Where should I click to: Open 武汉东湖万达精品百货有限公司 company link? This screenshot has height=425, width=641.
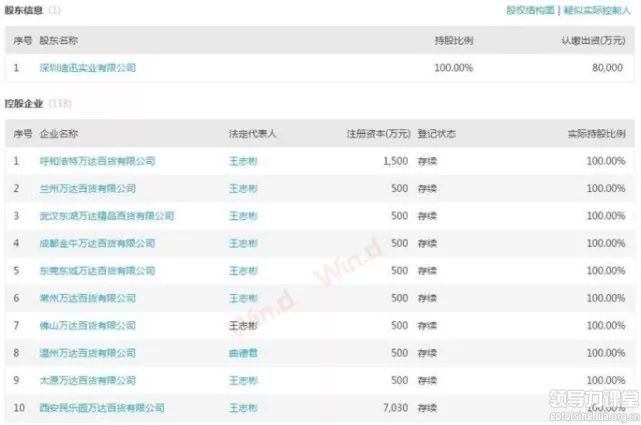click(107, 216)
